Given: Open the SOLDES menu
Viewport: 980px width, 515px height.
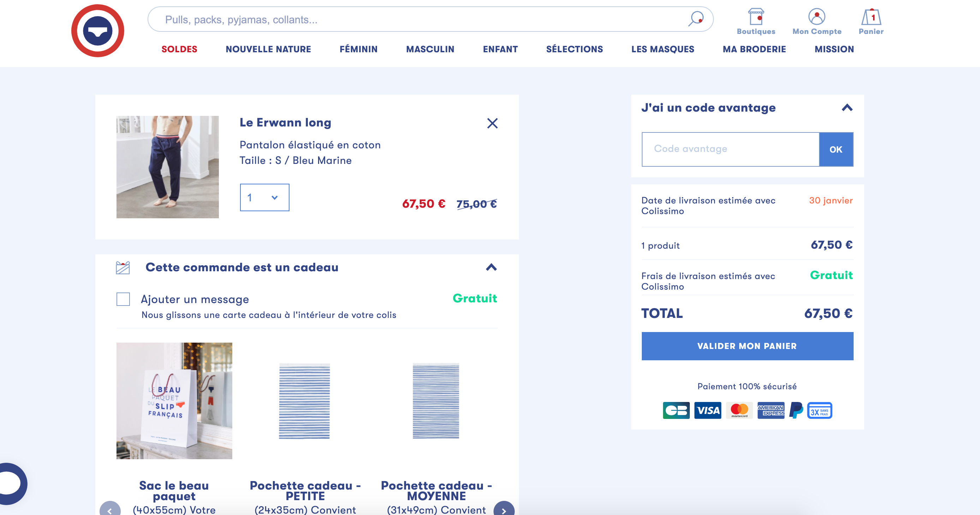Looking at the screenshot, I should coord(179,49).
